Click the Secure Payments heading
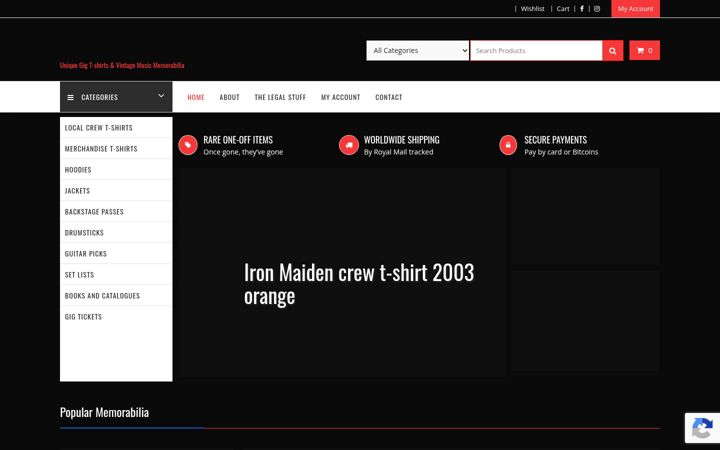Image resolution: width=720 pixels, height=450 pixels. (555, 140)
